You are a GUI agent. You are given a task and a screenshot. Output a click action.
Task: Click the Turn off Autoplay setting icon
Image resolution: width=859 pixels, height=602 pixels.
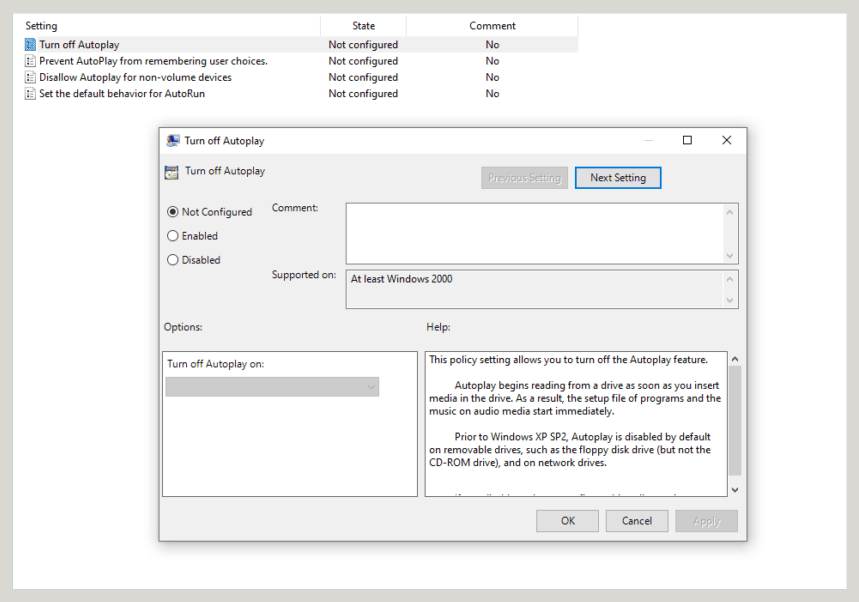(x=31, y=44)
